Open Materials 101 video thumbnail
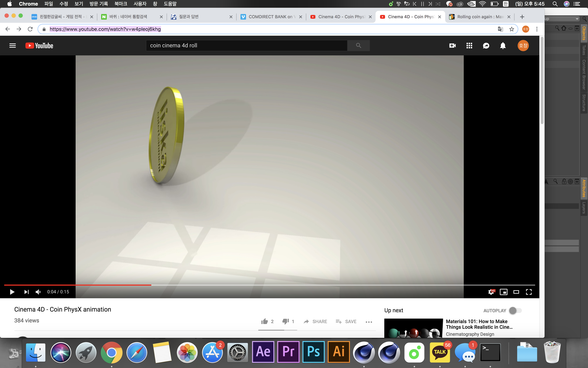Screen dimensions: 588x368 pos(414,328)
